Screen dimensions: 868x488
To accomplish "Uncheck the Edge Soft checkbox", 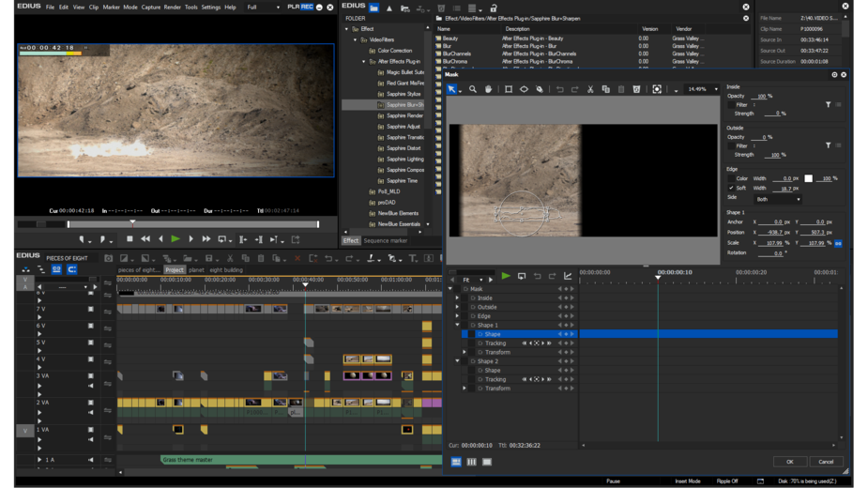I will tap(731, 189).
